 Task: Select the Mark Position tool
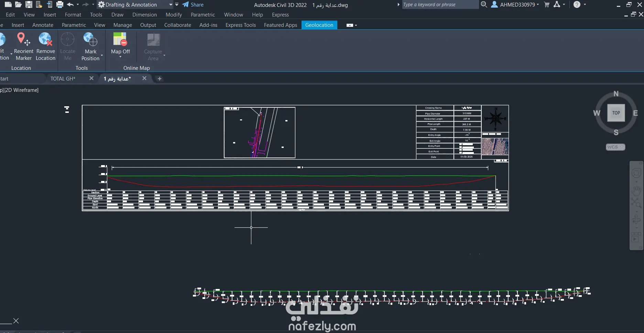click(90, 40)
